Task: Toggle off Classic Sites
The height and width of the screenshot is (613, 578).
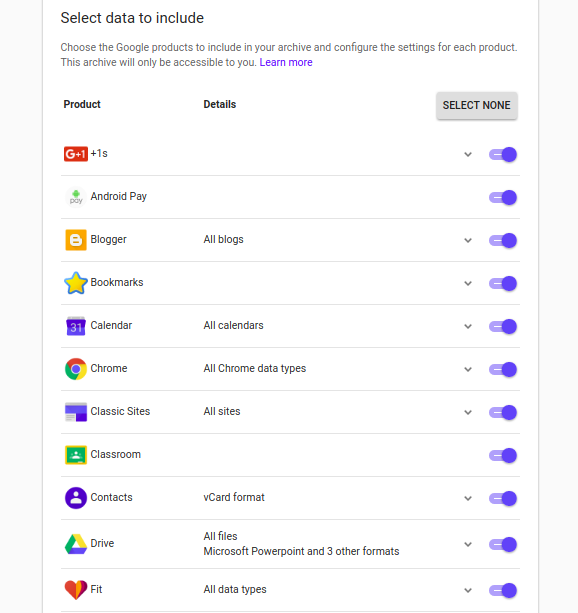Action: [x=503, y=412]
